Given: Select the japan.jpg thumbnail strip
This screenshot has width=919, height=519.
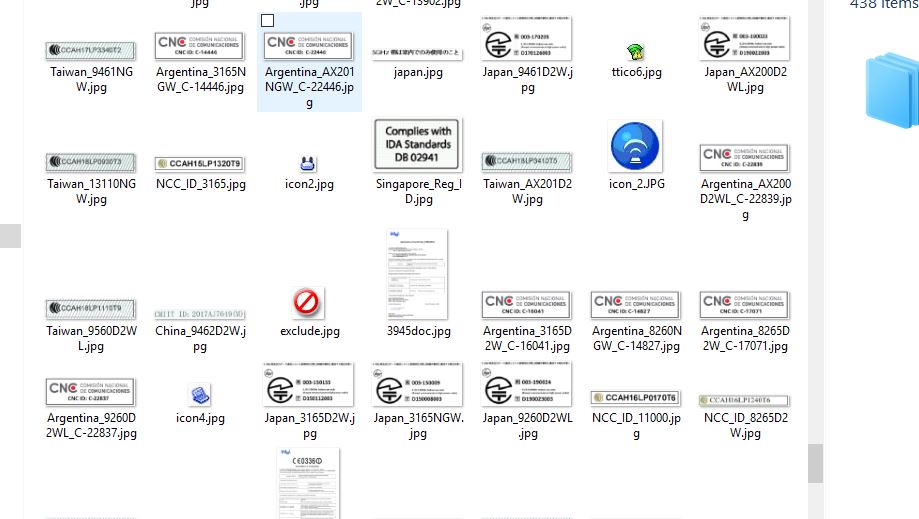Looking at the screenshot, I should coord(418,53).
